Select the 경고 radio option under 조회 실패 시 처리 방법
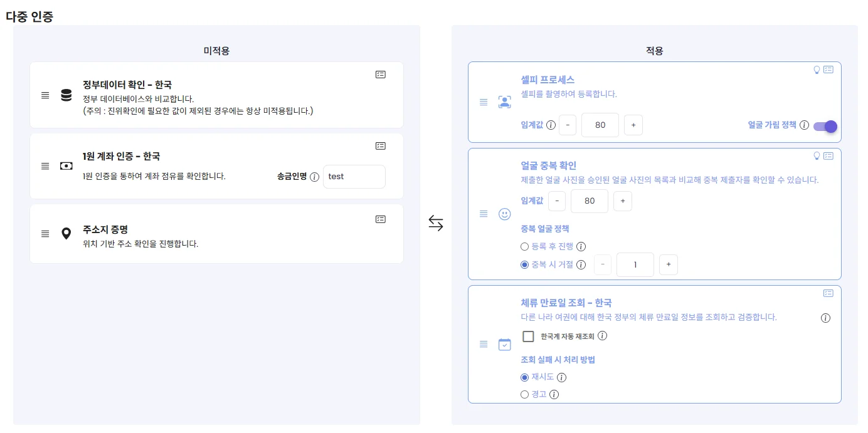 [524, 394]
